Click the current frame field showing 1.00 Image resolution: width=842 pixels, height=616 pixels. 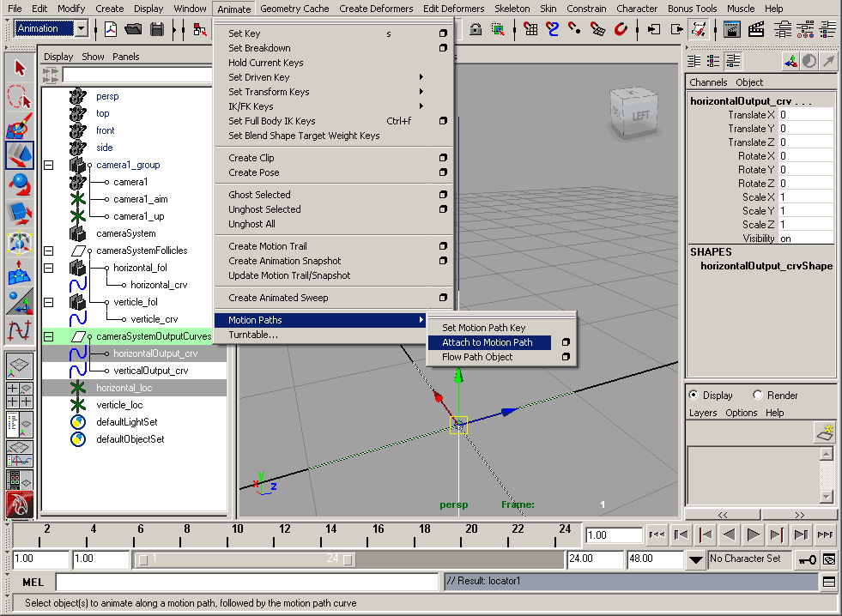coord(613,535)
